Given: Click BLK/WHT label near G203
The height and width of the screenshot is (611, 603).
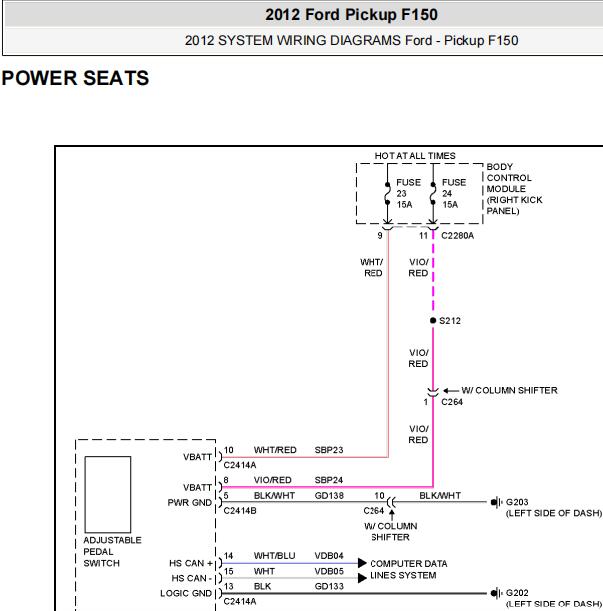Looking at the screenshot, I should [440, 496].
